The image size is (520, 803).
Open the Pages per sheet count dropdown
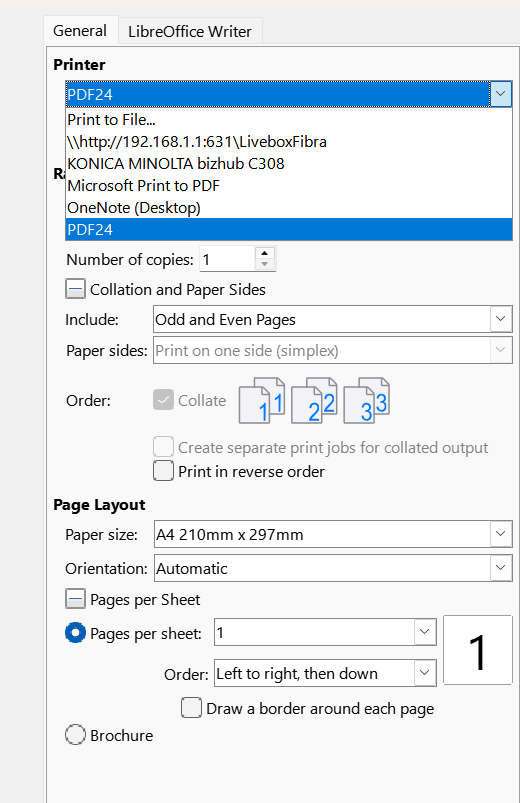tap(325, 632)
